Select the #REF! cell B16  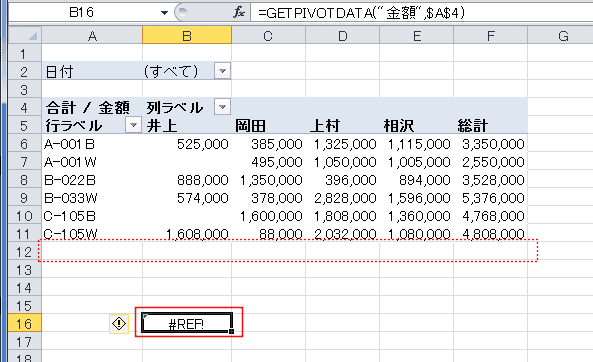[187, 323]
